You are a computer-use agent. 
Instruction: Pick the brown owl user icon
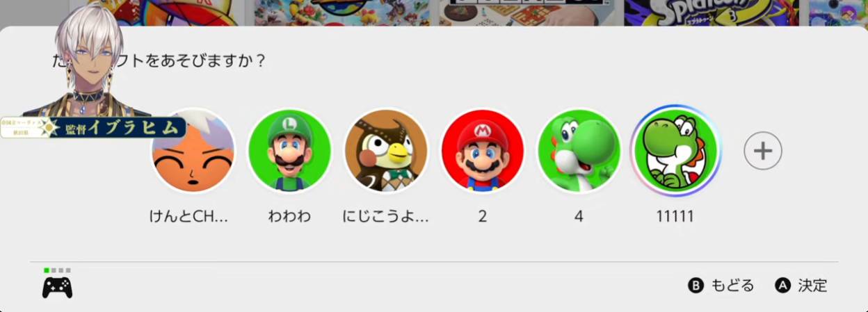pos(386,151)
